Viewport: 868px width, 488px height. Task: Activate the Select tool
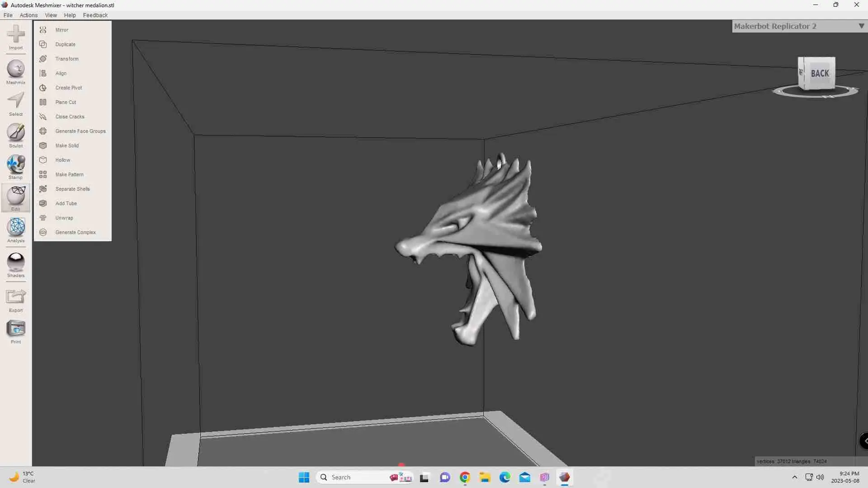click(16, 101)
